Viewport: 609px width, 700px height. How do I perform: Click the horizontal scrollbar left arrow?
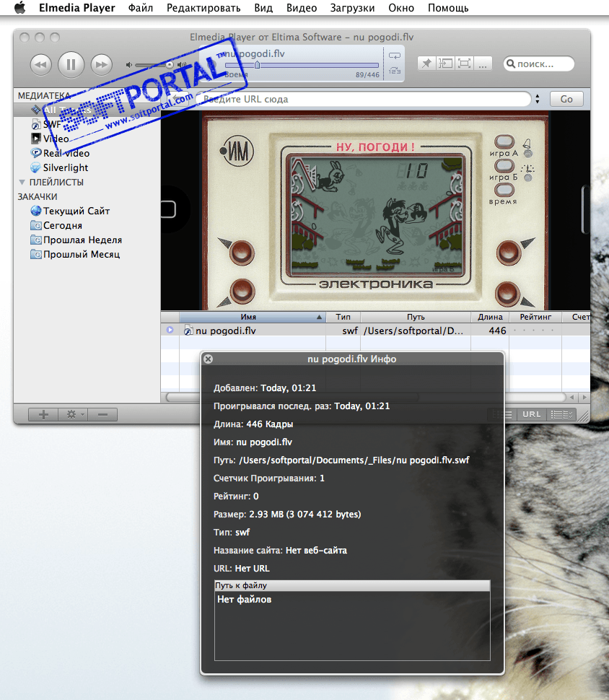click(572, 397)
